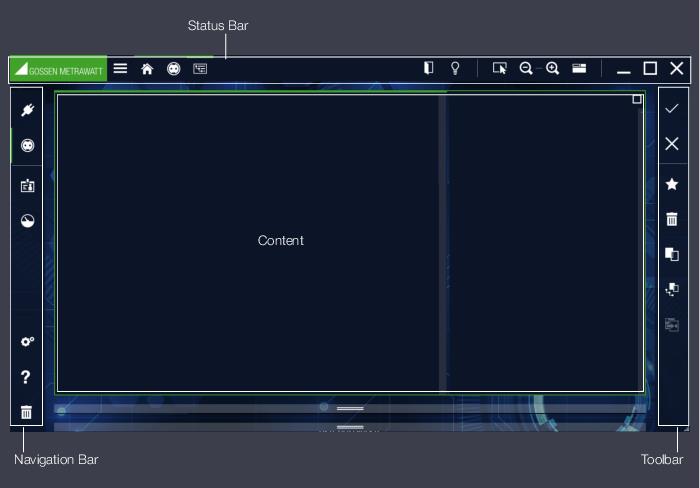Zoom in with the plus magnifier
Screen dimensions: 700x488
point(552,68)
